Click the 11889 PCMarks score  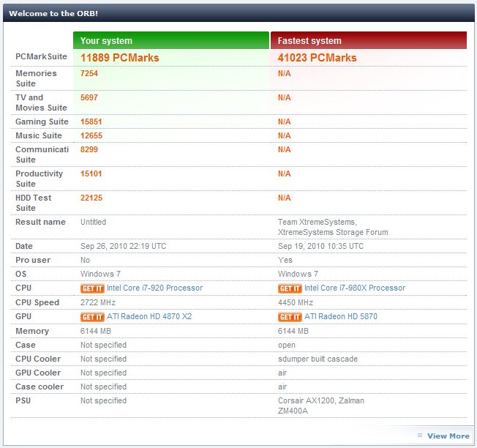point(119,58)
